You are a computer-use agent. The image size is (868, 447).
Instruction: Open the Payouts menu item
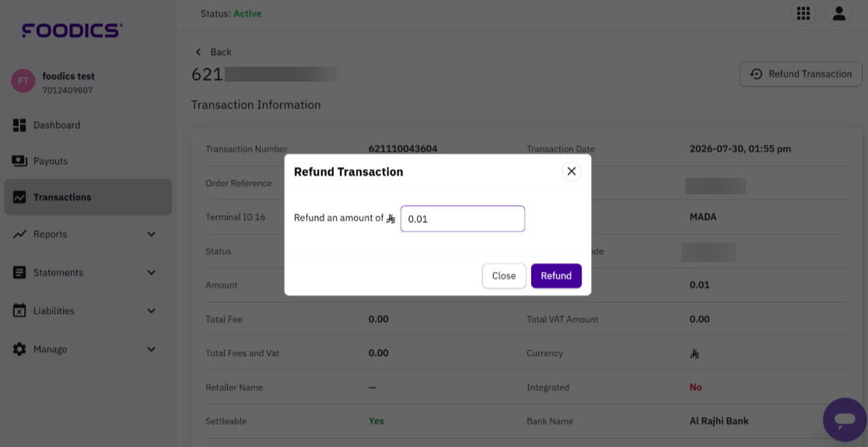88,161
